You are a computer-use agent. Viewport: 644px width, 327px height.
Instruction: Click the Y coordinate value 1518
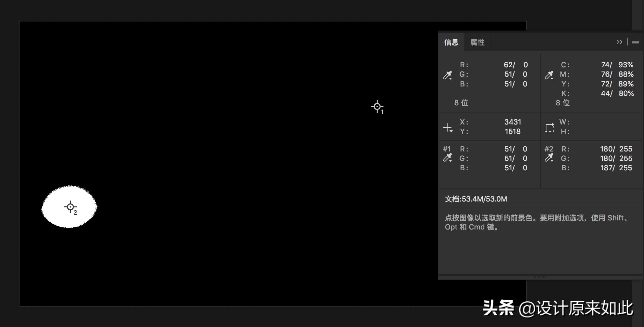pyautogui.click(x=513, y=131)
